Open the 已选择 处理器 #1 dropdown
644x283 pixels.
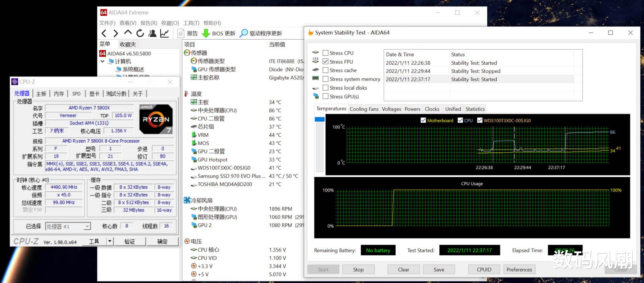pos(87,227)
